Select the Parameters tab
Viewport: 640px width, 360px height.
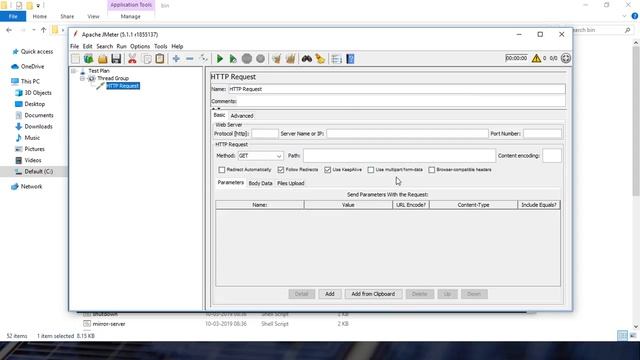(x=231, y=183)
